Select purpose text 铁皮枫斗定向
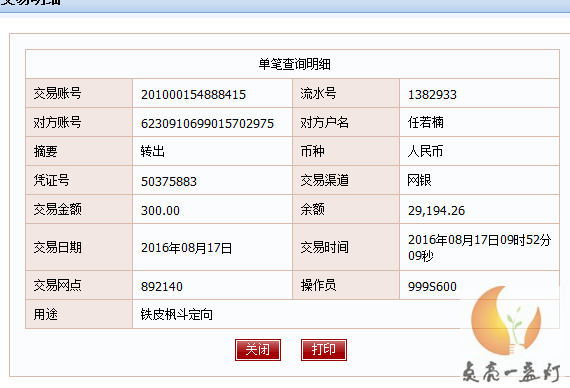 (177, 315)
